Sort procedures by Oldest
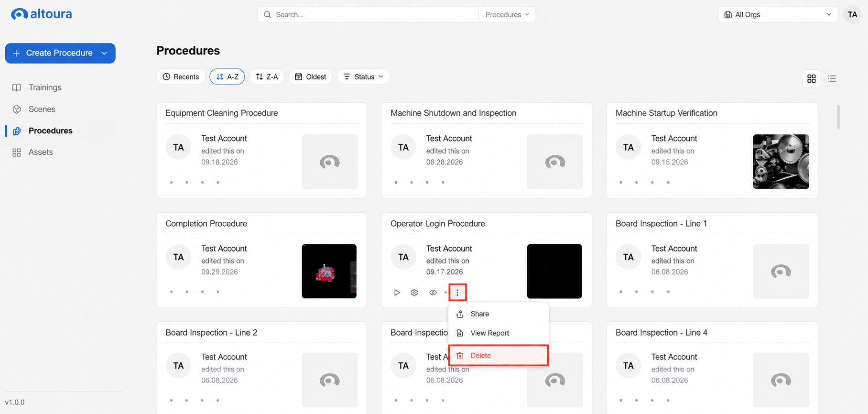Screen dimensions: 868x414 [x=311, y=77]
